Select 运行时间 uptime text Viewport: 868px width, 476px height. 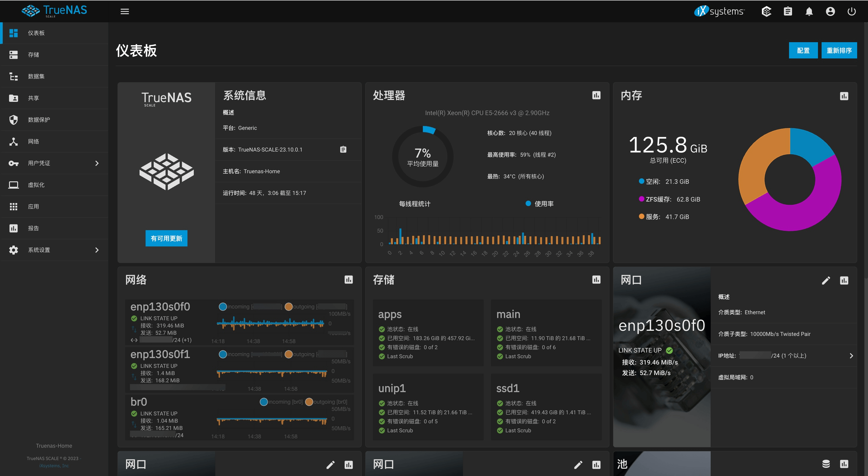[264, 193]
